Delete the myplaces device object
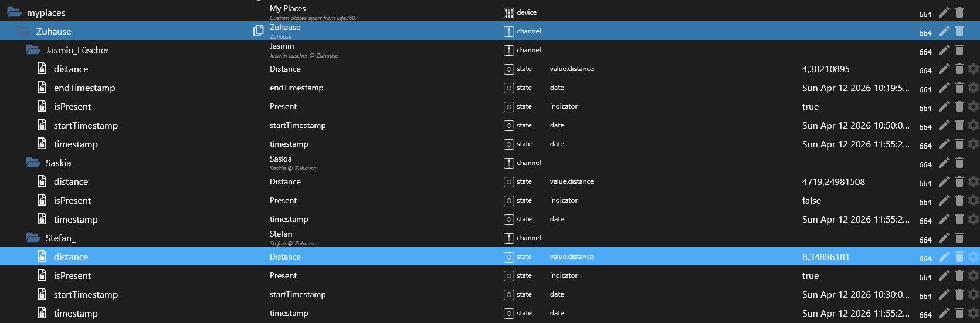Screen dimensions: 980x323 point(959,12)
